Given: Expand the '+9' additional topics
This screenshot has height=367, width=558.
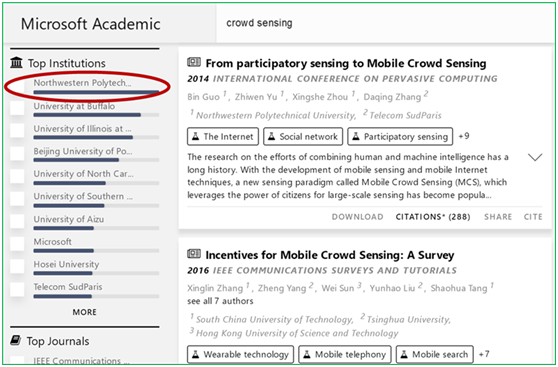Looking at the screenshot, I should (464, 136).
